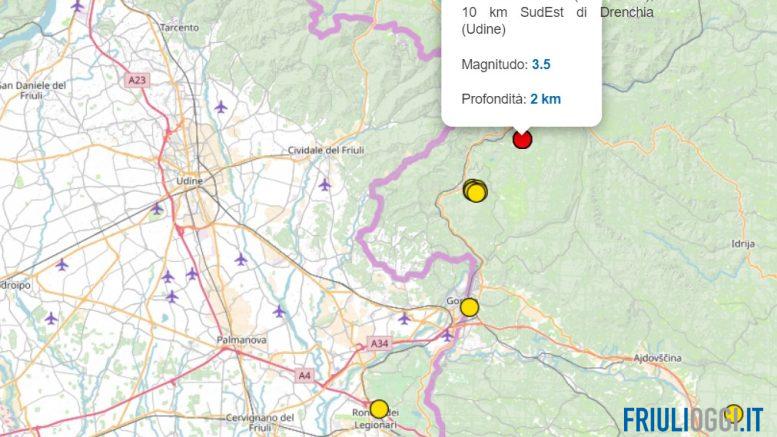
Task: Select the yellow marker cluster below the popup
Action: click(x=475, y=190)
